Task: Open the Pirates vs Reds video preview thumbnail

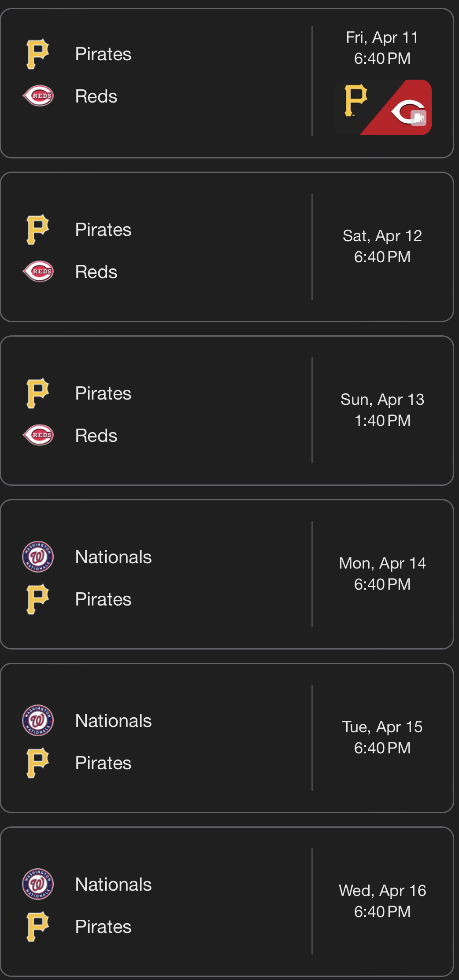Action: coord(382,107)
